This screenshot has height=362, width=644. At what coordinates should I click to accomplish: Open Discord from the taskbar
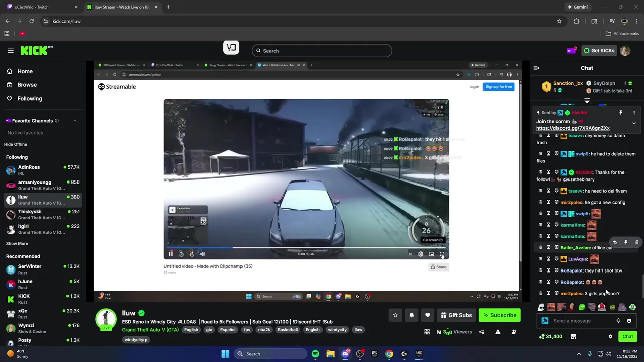pyautogui.click(x=345, y=354)
